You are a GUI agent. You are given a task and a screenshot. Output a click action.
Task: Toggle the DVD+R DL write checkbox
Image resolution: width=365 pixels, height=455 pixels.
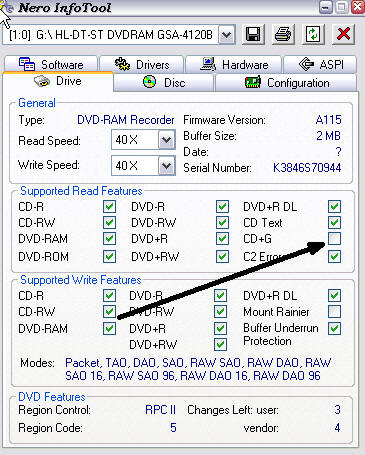334,295
